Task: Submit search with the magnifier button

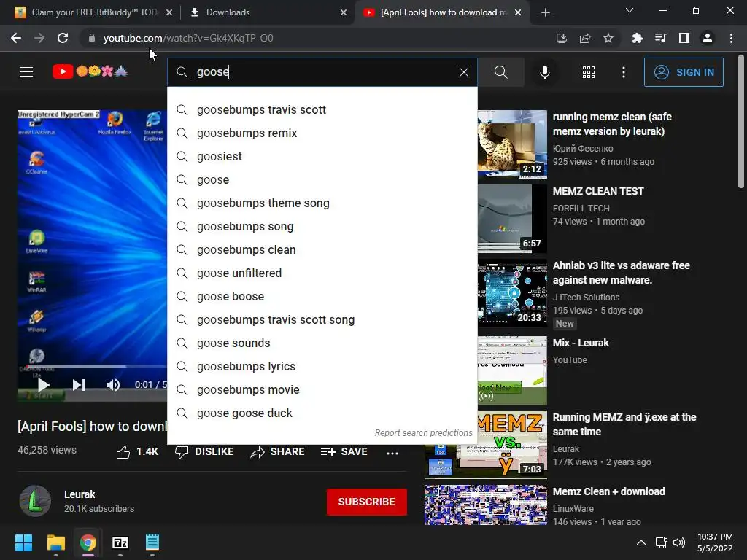Action: click(500, 72)
